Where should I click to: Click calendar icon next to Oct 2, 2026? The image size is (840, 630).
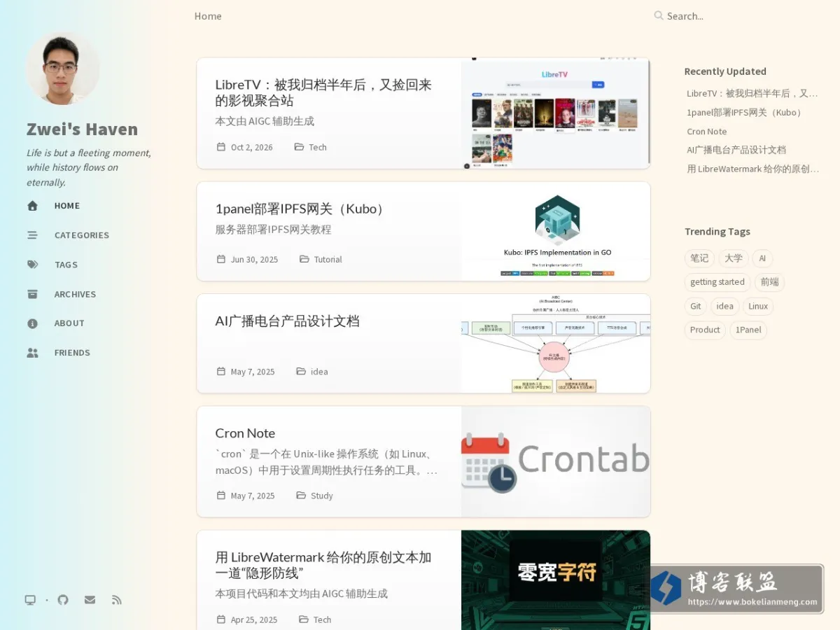(x=221, y=147)
